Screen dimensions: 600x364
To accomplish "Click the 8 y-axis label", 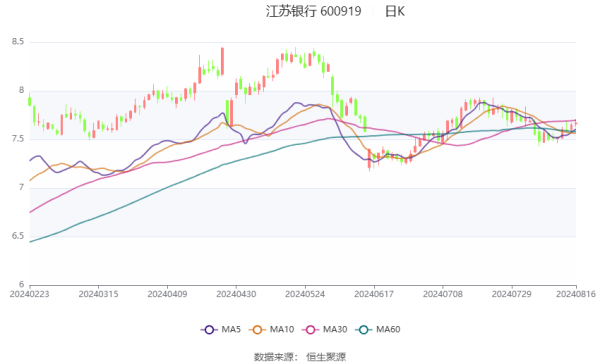I will click(21, 90).
